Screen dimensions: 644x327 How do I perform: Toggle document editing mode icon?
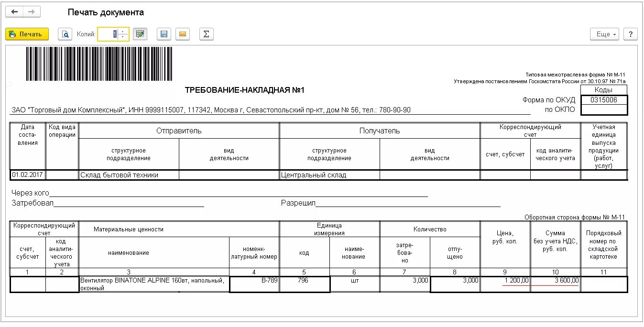tap(140, 34)
